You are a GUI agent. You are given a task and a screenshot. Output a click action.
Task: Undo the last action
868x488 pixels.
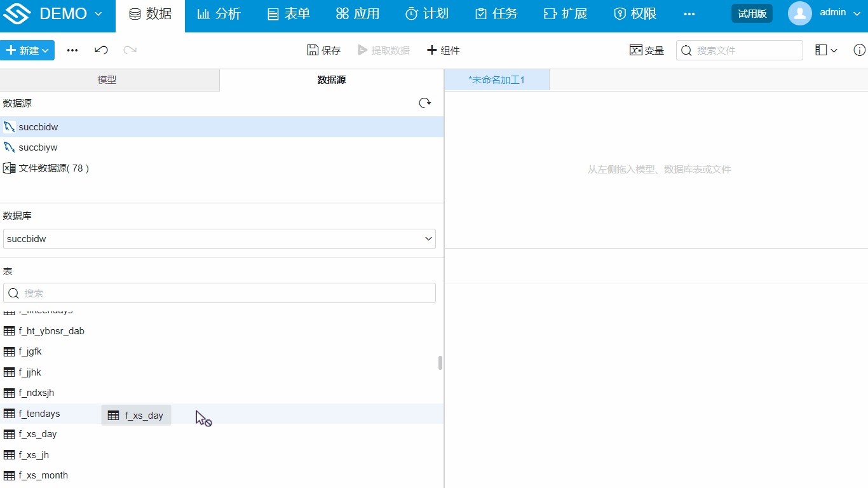[101, 50]
